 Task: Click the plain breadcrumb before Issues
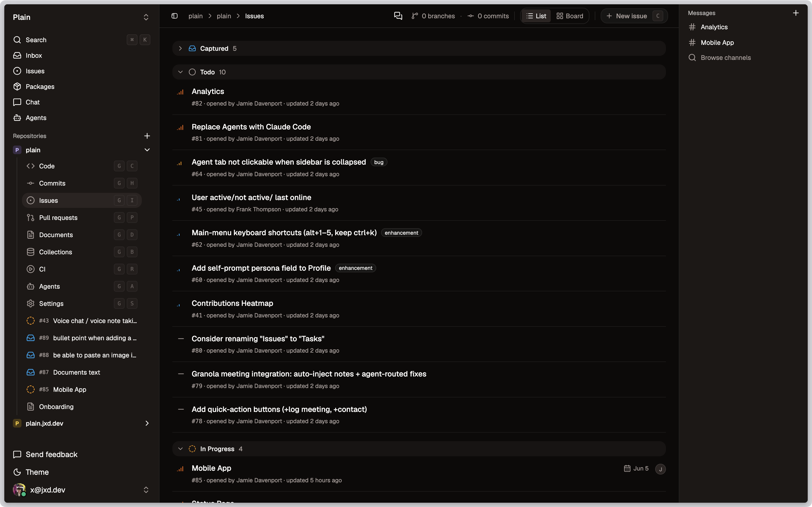coord(224,16)
